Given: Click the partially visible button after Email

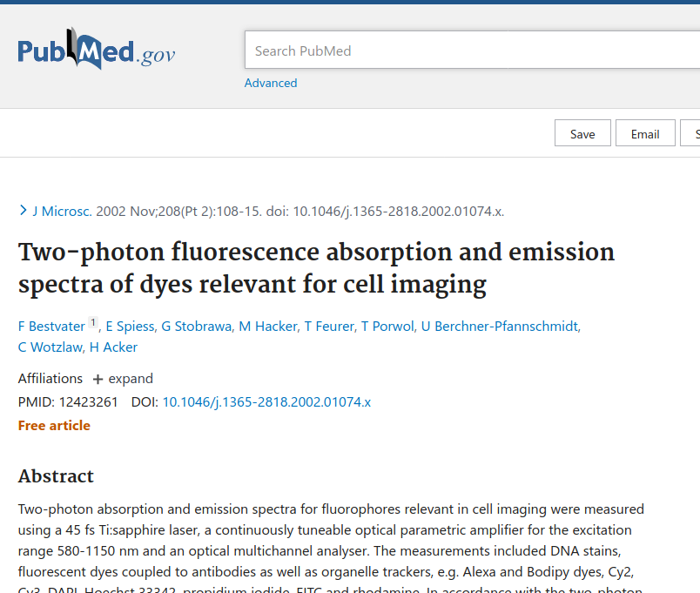Looking at the screenshot, I should tap(690, 133).
